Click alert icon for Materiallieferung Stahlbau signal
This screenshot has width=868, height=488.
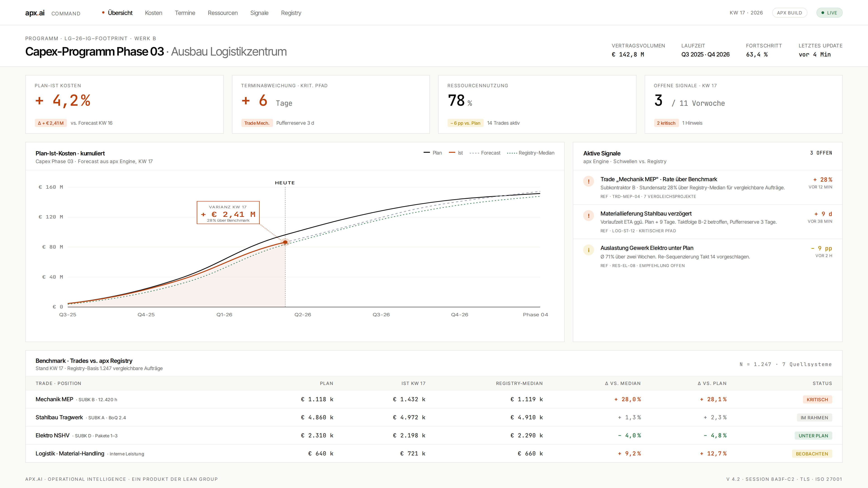pyautogui.click(x=588, y=216)
